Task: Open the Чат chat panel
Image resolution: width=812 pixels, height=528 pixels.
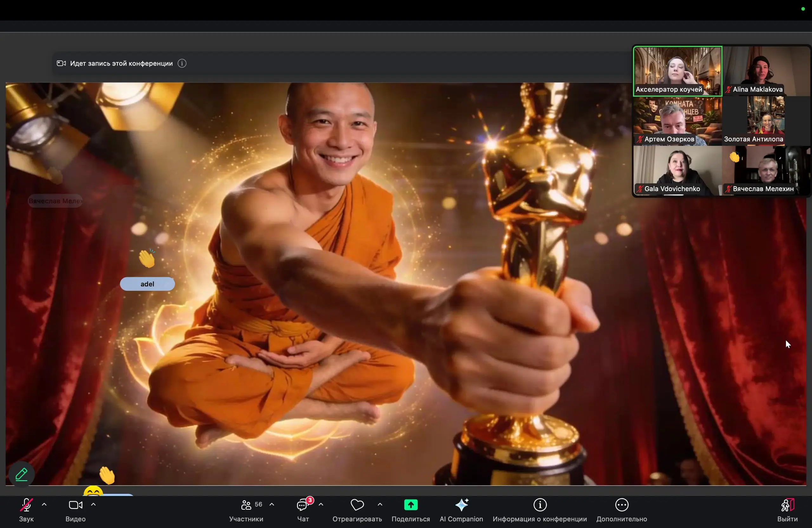Action: tap(303, 510)
